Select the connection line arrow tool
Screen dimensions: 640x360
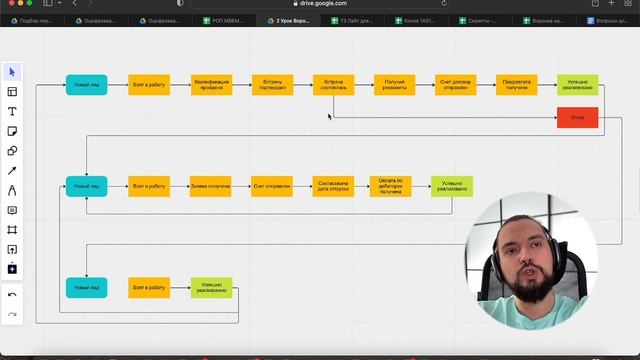click(12, 171)
